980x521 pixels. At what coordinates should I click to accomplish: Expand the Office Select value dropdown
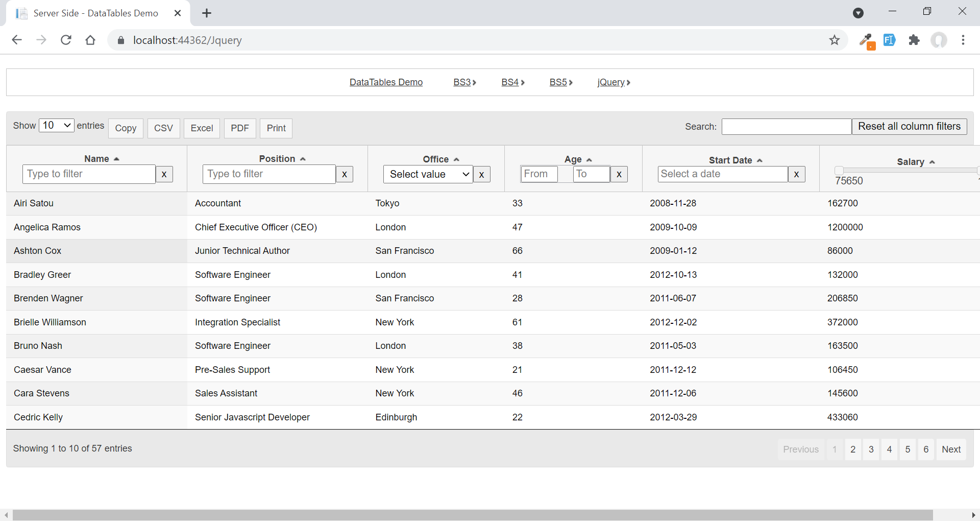(428, 174)
